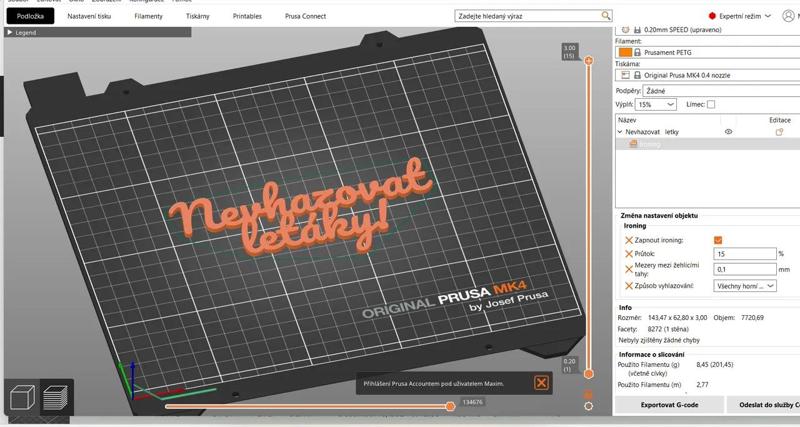Click the lock icon beside Prusament PETG
800x427 pixels.
click(637, 52)
